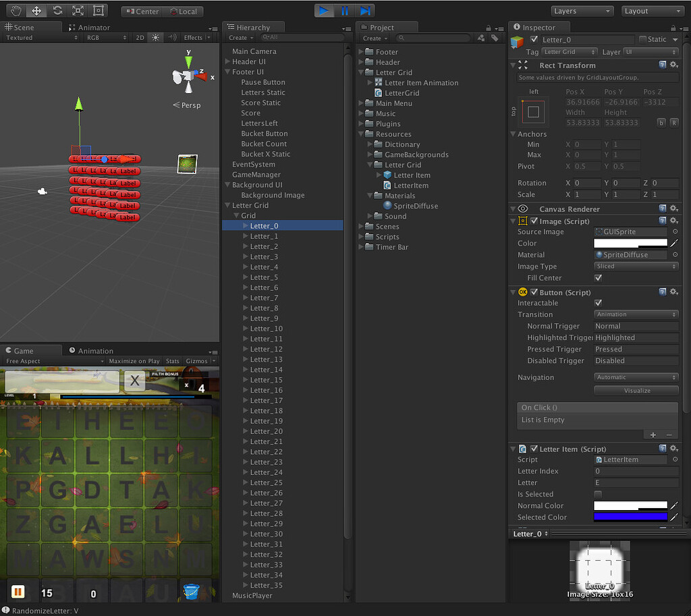
Task: Click the blue Selected Color swatch
Action: [x=630, y=517]
